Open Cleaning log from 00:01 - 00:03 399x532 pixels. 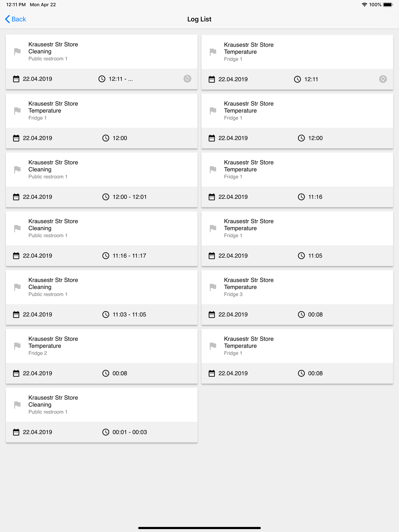[102, 415]
